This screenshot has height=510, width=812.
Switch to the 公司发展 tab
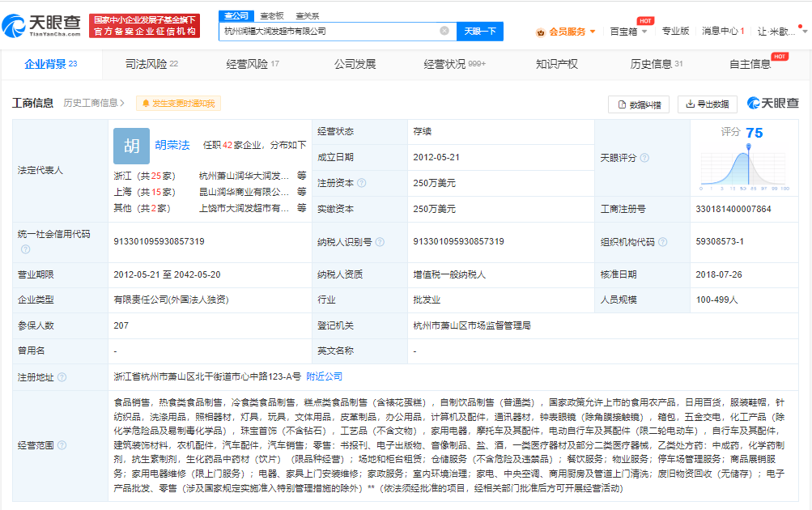(355, 64)
